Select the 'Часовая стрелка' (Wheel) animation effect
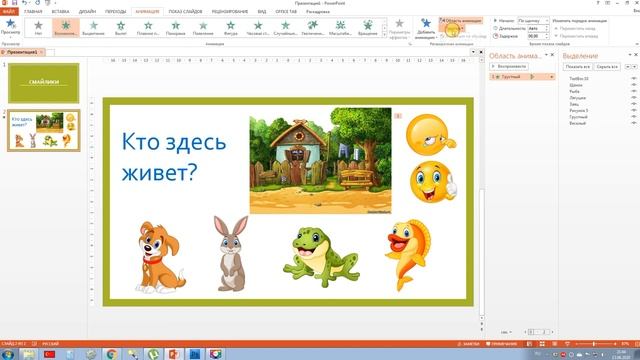The width and height of the screenshot is (640, 360). [258, 28]
